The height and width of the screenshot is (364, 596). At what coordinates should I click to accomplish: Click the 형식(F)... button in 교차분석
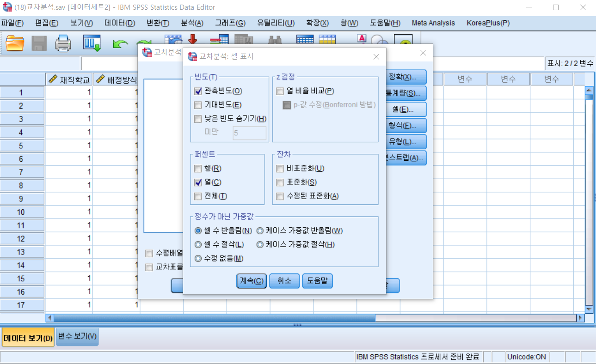coord(406,126)
